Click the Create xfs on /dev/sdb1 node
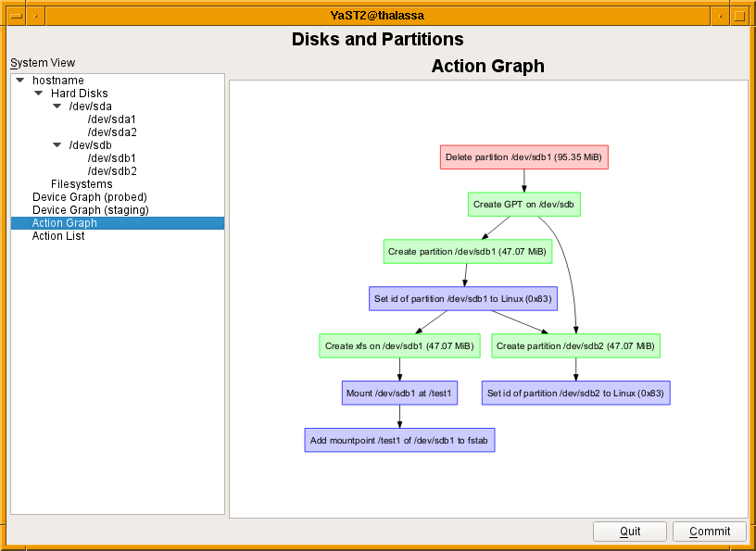 [x=399, y=346]
